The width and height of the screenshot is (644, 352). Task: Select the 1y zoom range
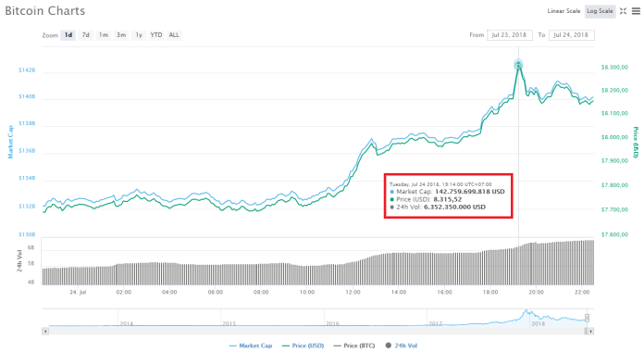[x=139, y=35]
